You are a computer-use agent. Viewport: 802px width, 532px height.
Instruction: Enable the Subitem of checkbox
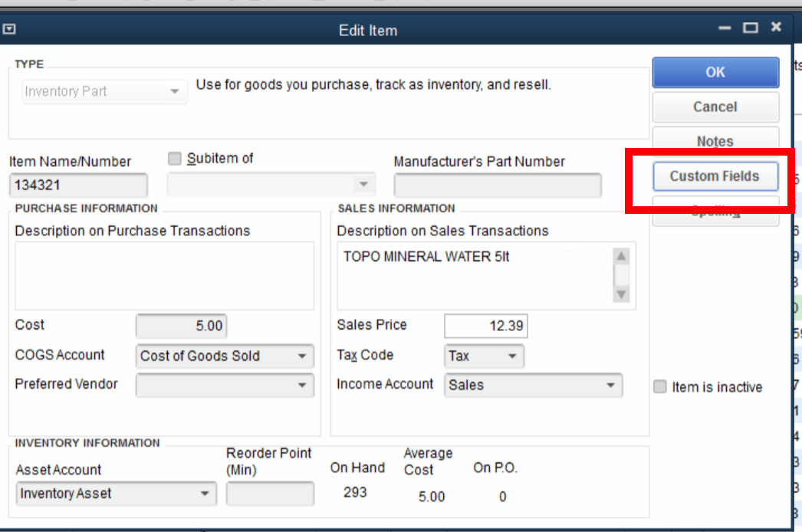coord(173,158)
